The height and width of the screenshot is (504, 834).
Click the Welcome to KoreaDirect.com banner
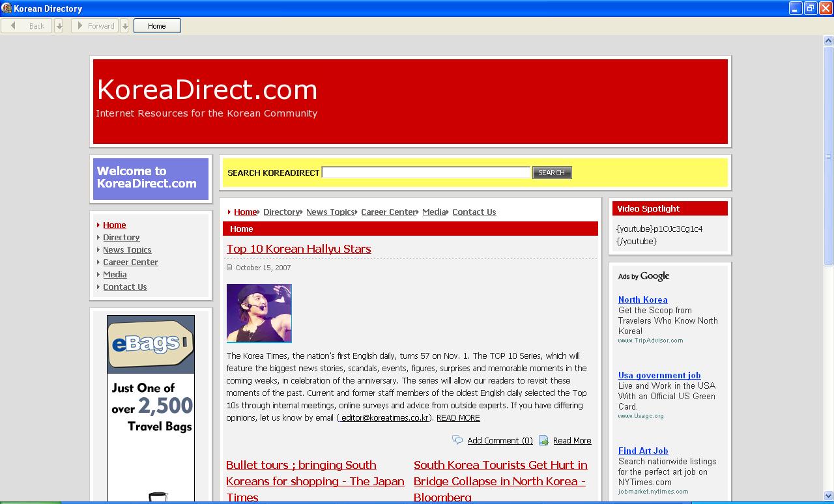(151, 178)
